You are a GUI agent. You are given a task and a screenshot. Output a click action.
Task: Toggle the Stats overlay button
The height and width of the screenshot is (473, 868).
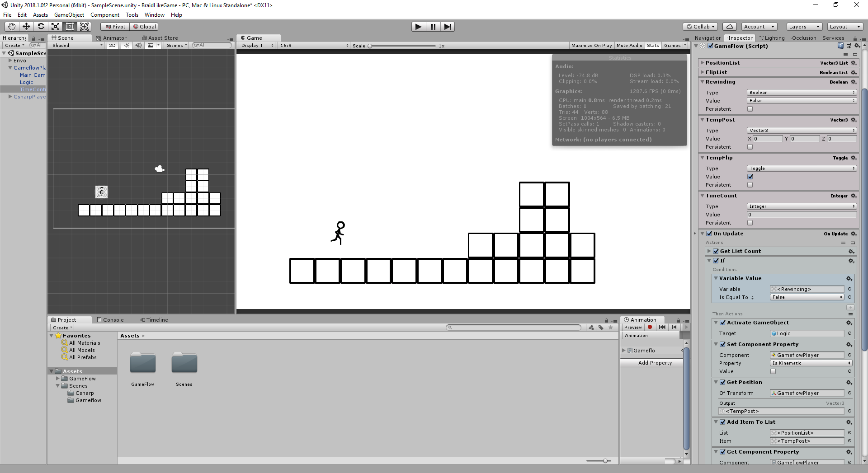[653, 45]
